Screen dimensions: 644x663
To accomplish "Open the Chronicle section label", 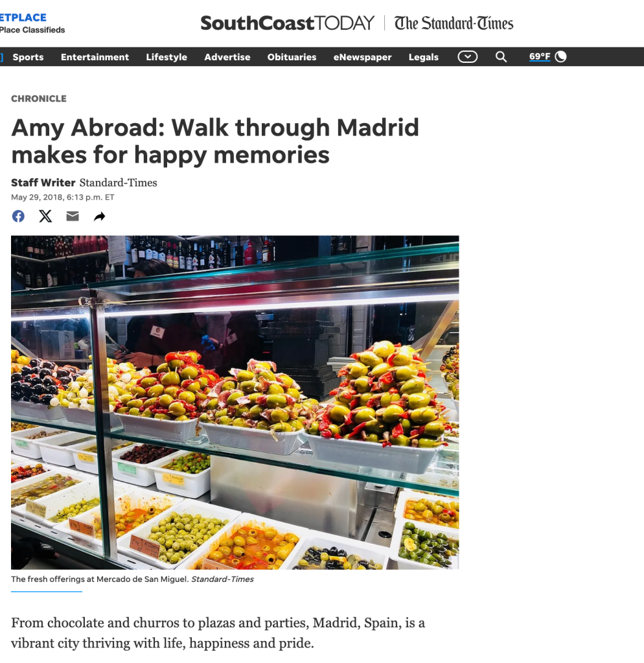I will tap(39, 99).
